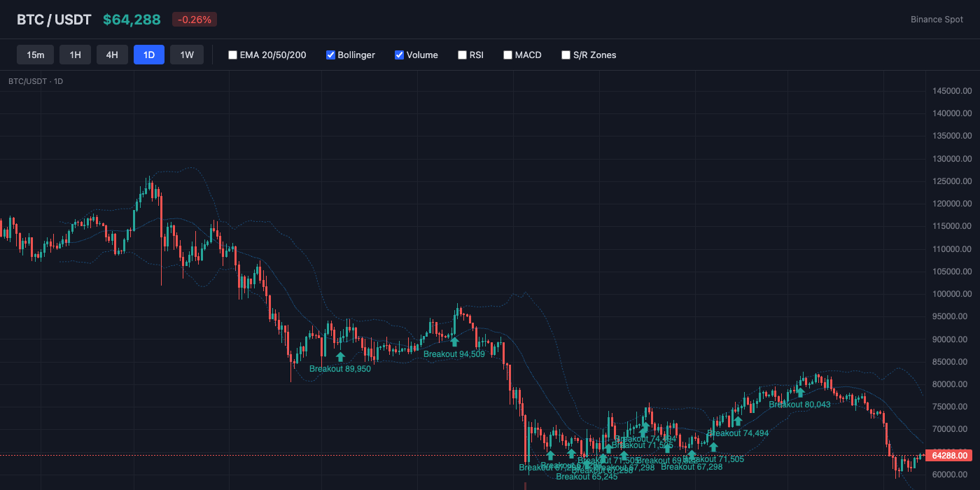Click the Breakout 65,245 label

[x=587, y=477]
